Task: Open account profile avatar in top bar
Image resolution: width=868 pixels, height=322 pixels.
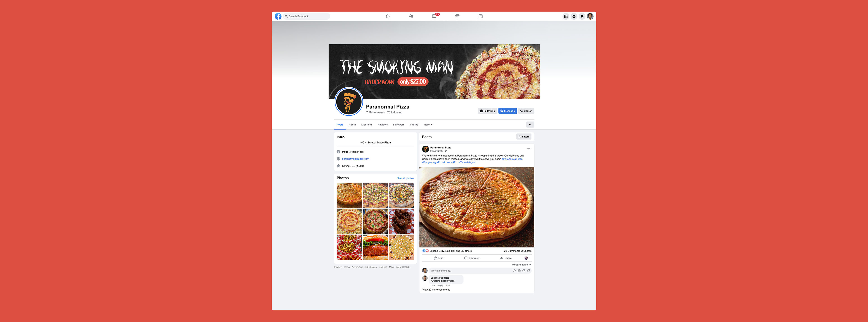Action: tap(590, 16)
